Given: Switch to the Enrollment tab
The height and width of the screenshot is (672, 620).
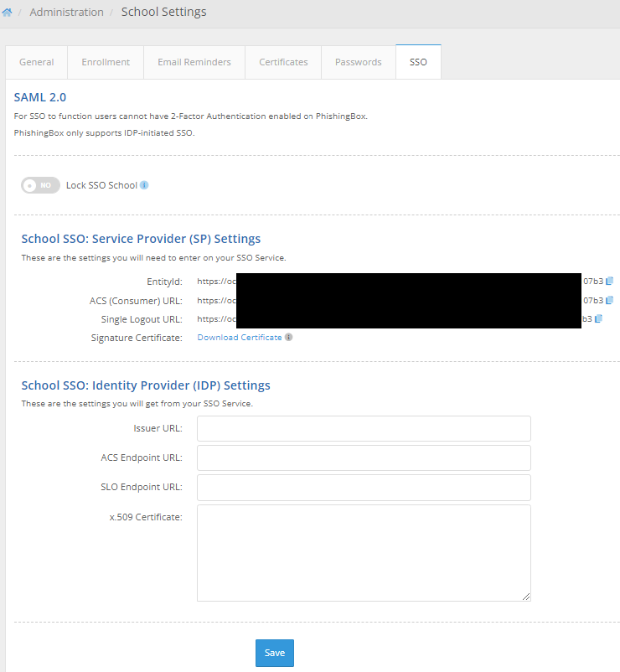Looking at the screenshot, I should pyautogui.click(x=106, y=62).
